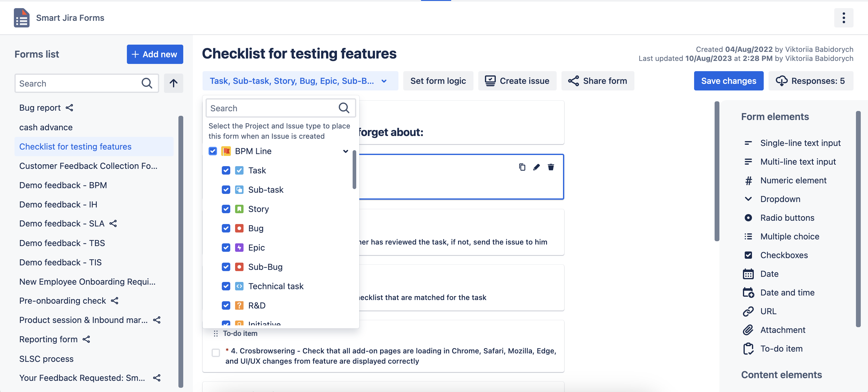Click the Save changes button
Screen dimensions: 868x392
point(728,81)
